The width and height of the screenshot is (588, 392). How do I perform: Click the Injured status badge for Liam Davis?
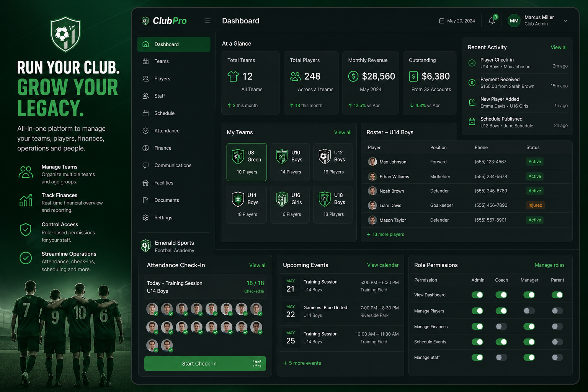pos(535,205)
